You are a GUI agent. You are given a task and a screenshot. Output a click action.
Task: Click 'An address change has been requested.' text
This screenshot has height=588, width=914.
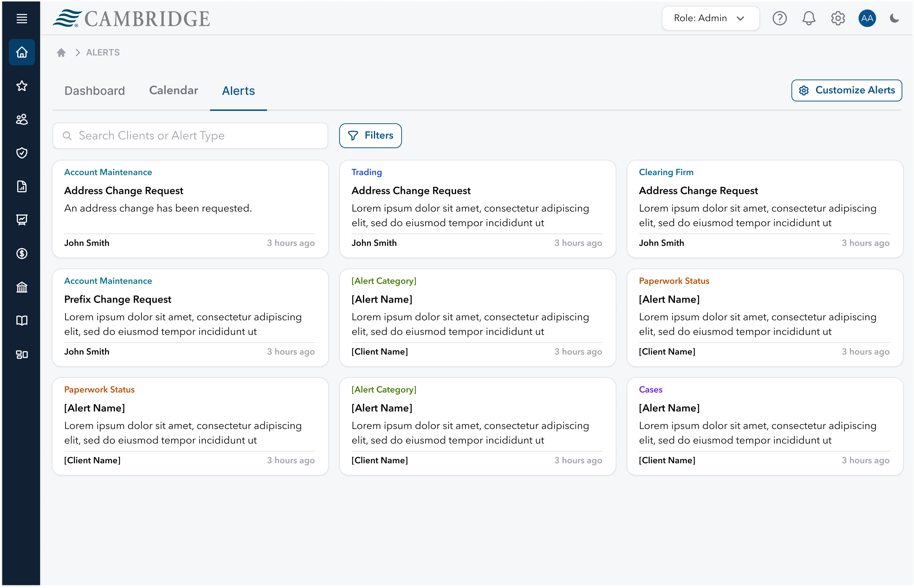[x=158, y=208]
